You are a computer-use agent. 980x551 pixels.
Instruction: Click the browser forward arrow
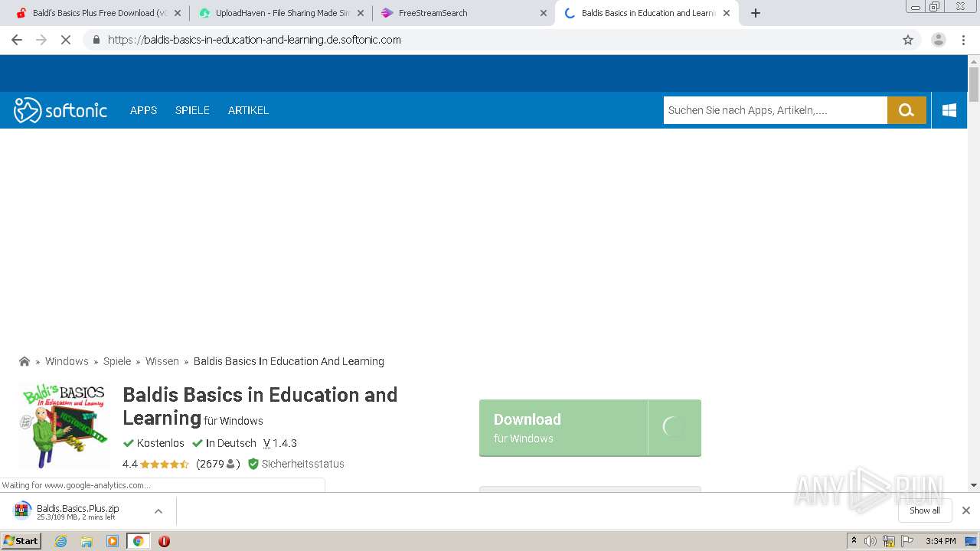[x=41, y=40]
